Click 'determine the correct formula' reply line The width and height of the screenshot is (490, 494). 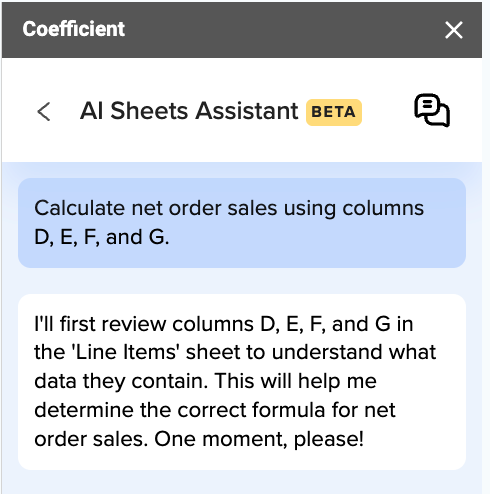tap(215, 410)
